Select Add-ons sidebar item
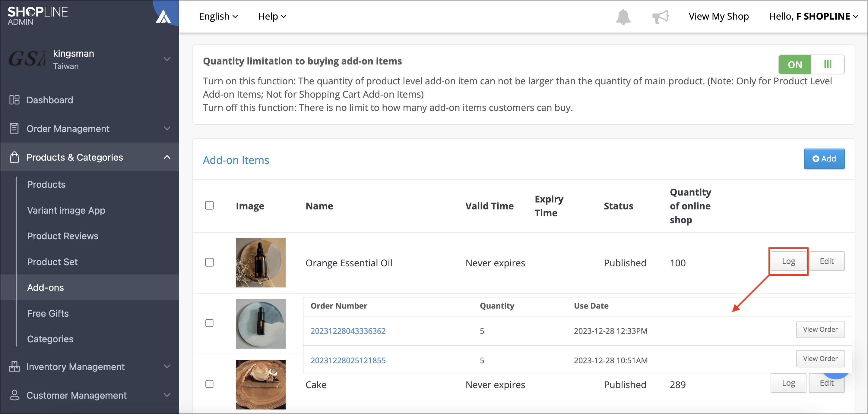The image size is (868, 414). [90, 287]
